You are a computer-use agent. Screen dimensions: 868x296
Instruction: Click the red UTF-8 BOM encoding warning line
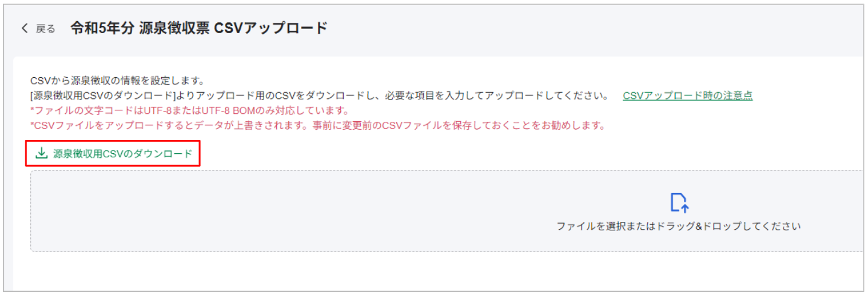point(190,111)
